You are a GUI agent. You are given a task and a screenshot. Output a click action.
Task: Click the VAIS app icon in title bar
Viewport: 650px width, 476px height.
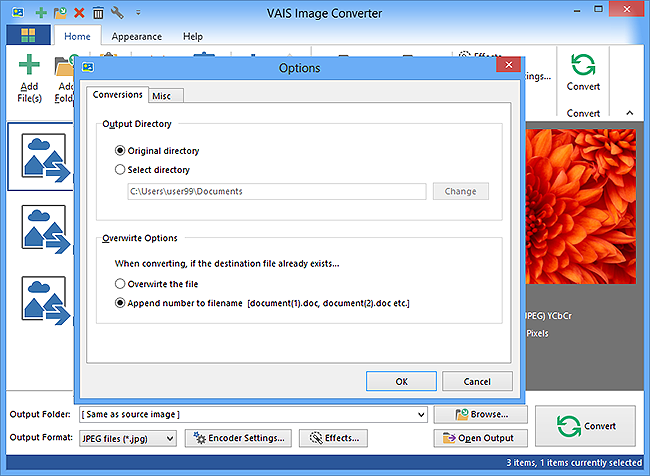(x=17, y=13)
